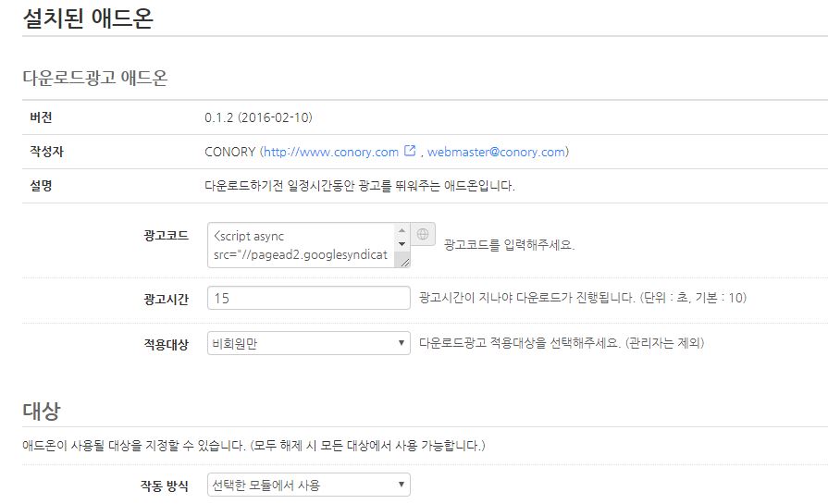Click the 광고시간 field label
This screenshot has height=504, width=828.
point(166,300)
